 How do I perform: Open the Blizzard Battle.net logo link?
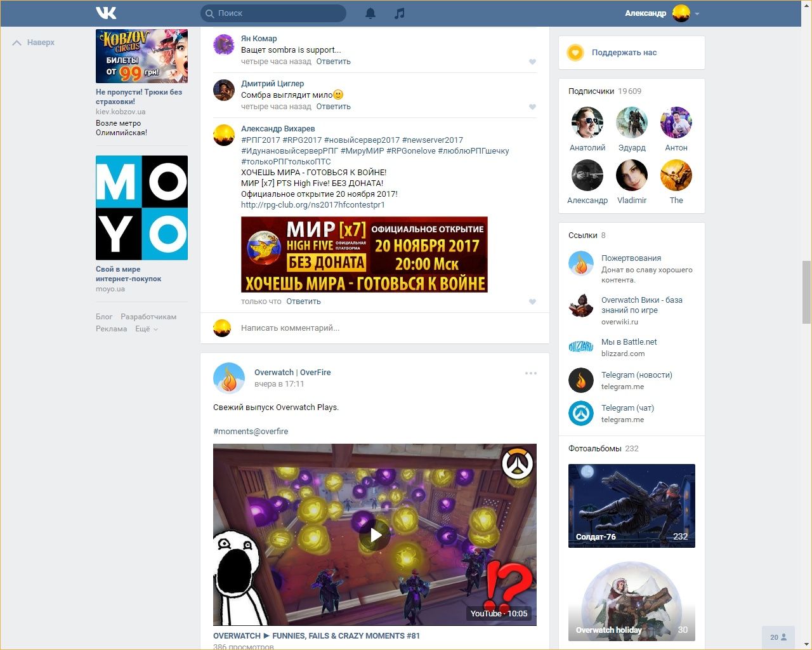[581, 347]
